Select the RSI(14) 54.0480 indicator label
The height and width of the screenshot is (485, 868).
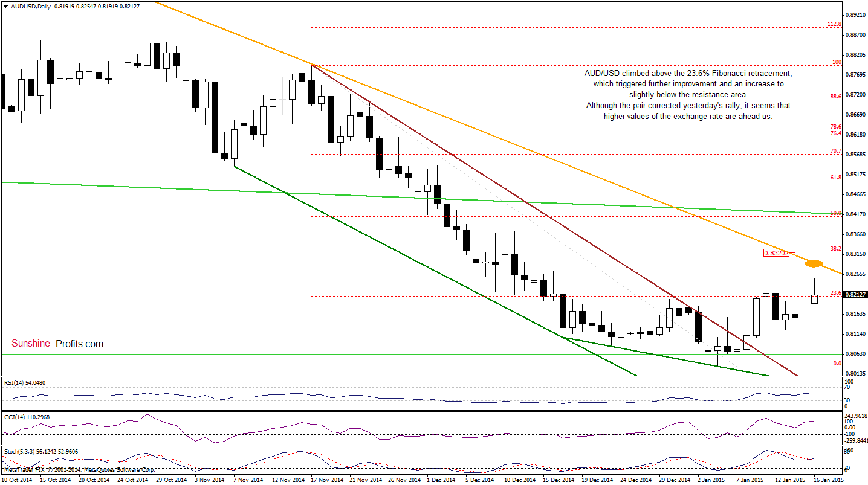(25, 382)
